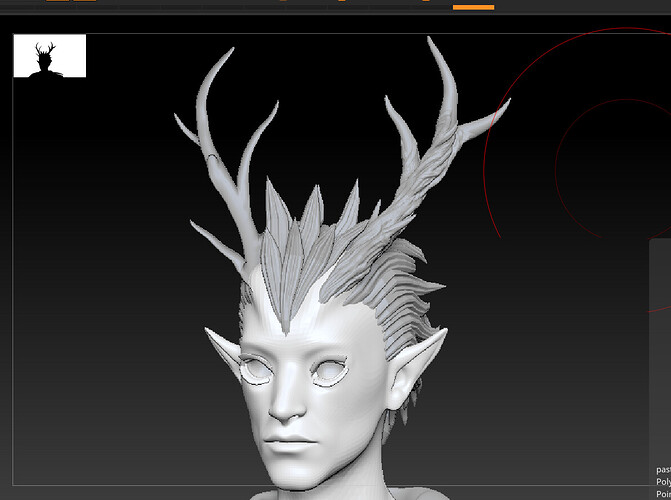Click the model's lips on the canvas
671x500 pixels.
(x=291, y=444)
